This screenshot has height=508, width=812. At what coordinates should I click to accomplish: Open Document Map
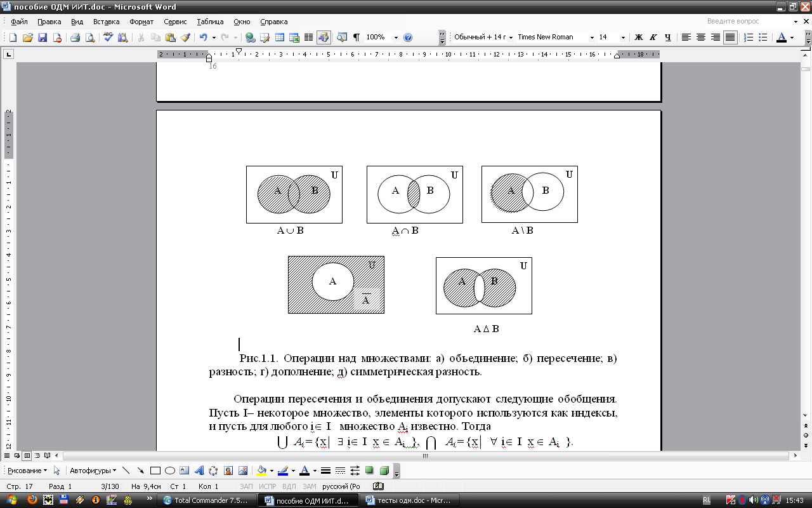click(342, 37)
